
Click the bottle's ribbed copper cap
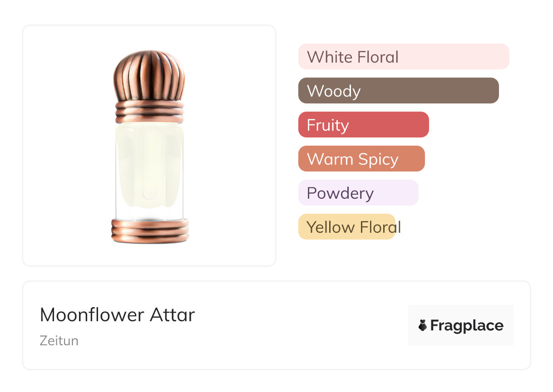pyautogui.click(x=149, y=75)
